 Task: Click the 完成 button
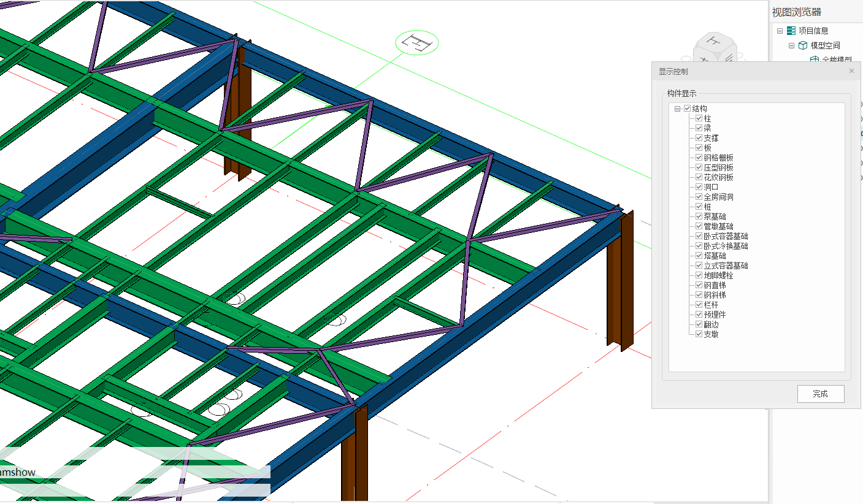[820, 394]
